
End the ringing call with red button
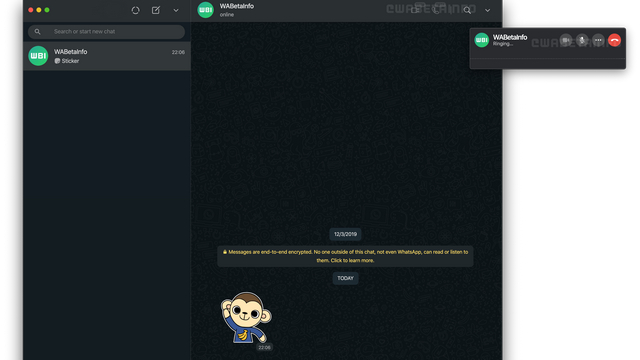point(615,40)
